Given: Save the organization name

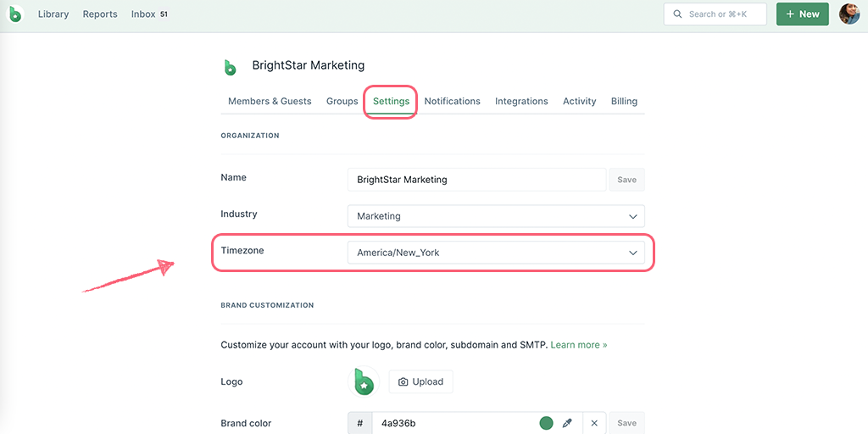Looking at the screenshot, I should pyautogui.click(x=626, y=180).
